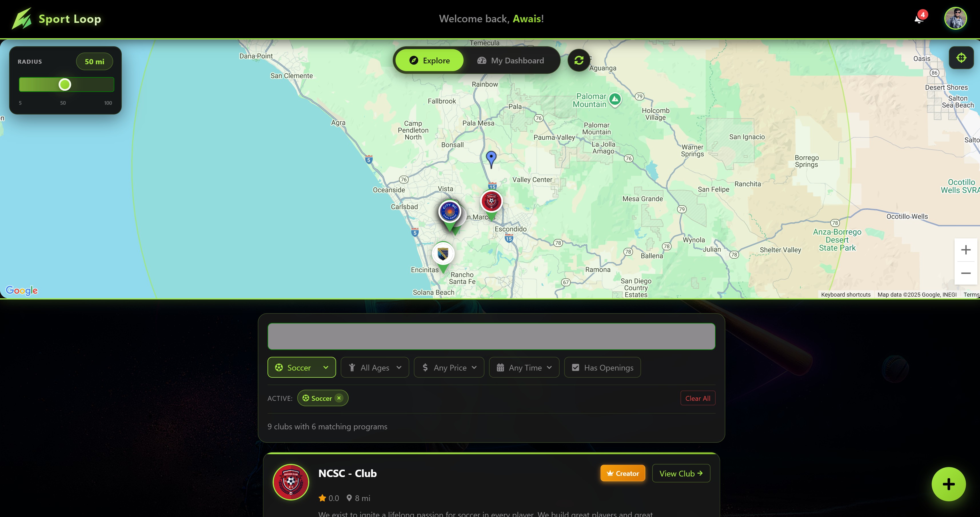This screenshot has width=980, height=517.
Task: Open the Any Price dropdown
Action: pos(449,367)
